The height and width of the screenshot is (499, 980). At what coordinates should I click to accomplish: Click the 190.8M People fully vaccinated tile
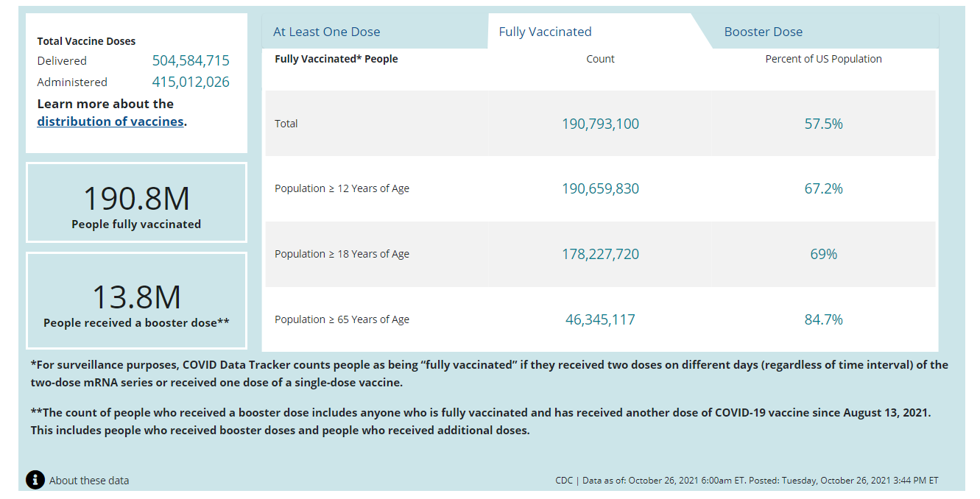pyautogui.click(x=136, y=203)
